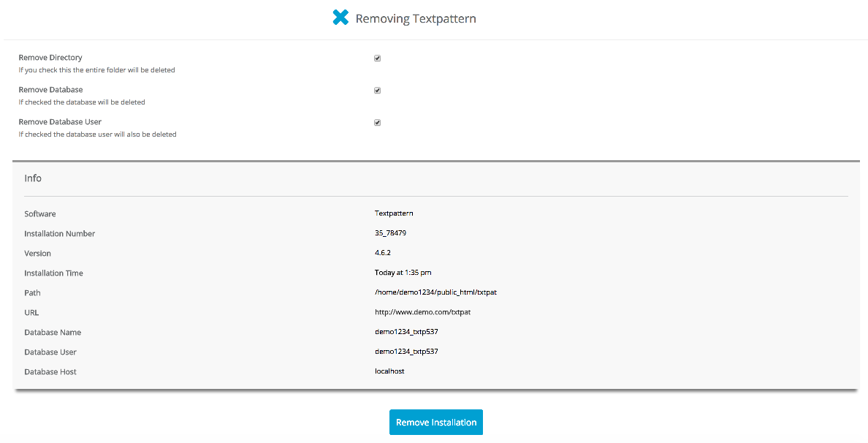Click the path /home/demo1234/public_html/txtpat

click(x=435, y=292)
